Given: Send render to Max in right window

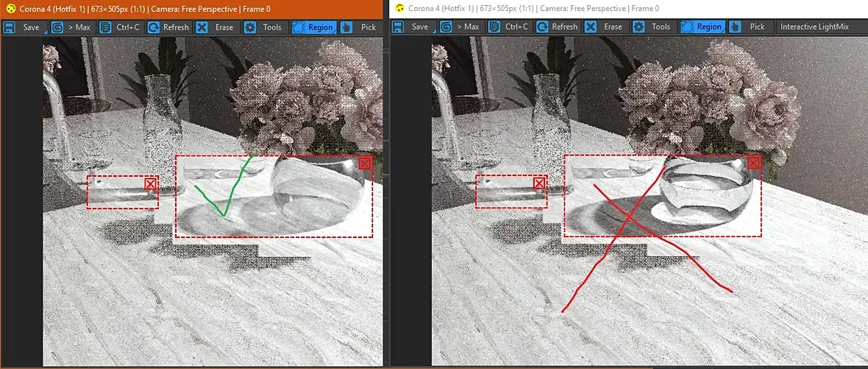Looking at the screenshot, I should pos(462,27).
